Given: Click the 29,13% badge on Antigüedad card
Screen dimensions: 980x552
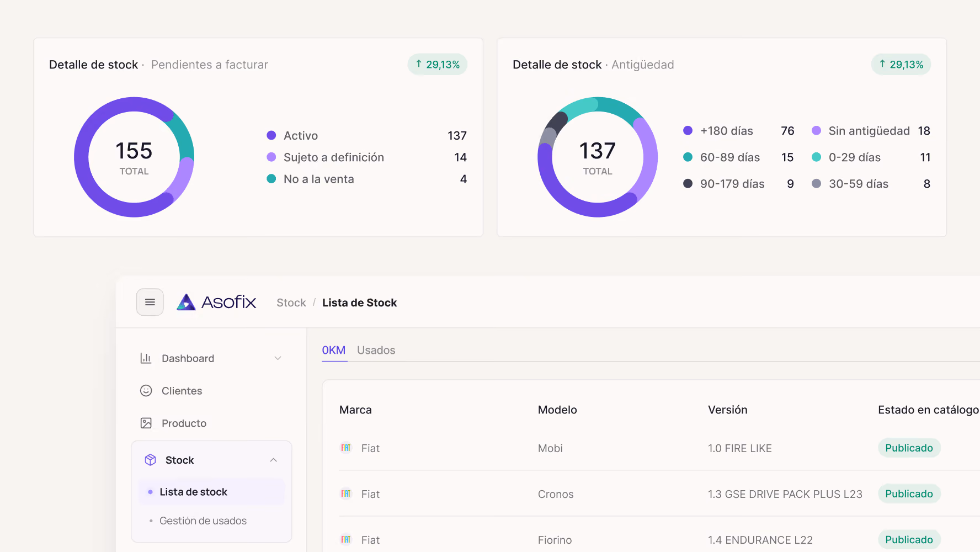Looking at the screenshot, I should [x=901, y=65].
